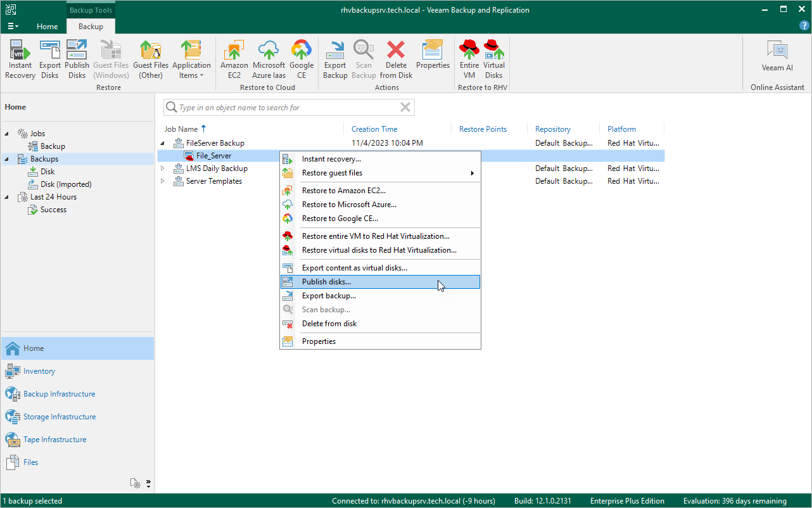Open the Inventory view

point(77,371)
